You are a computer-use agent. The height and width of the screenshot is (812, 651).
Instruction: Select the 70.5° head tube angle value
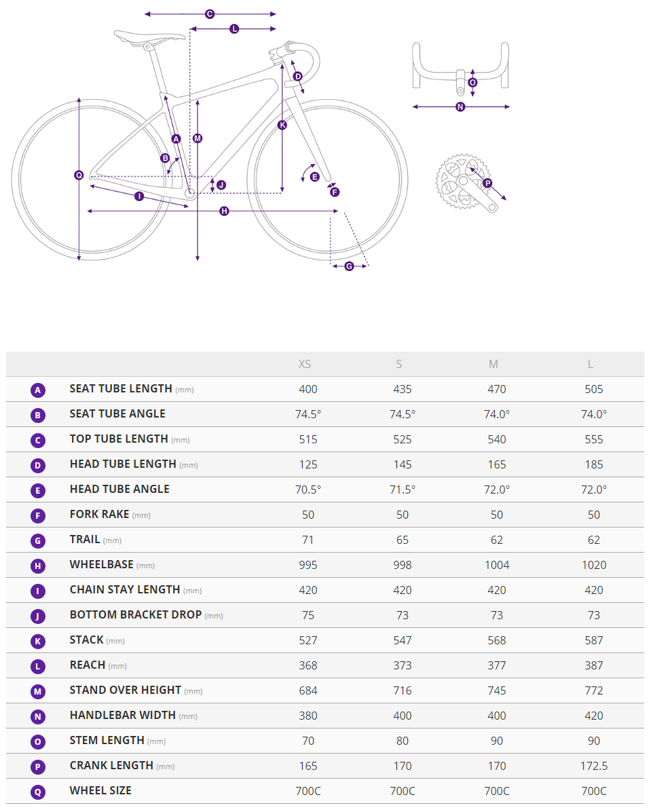(308, 490)
